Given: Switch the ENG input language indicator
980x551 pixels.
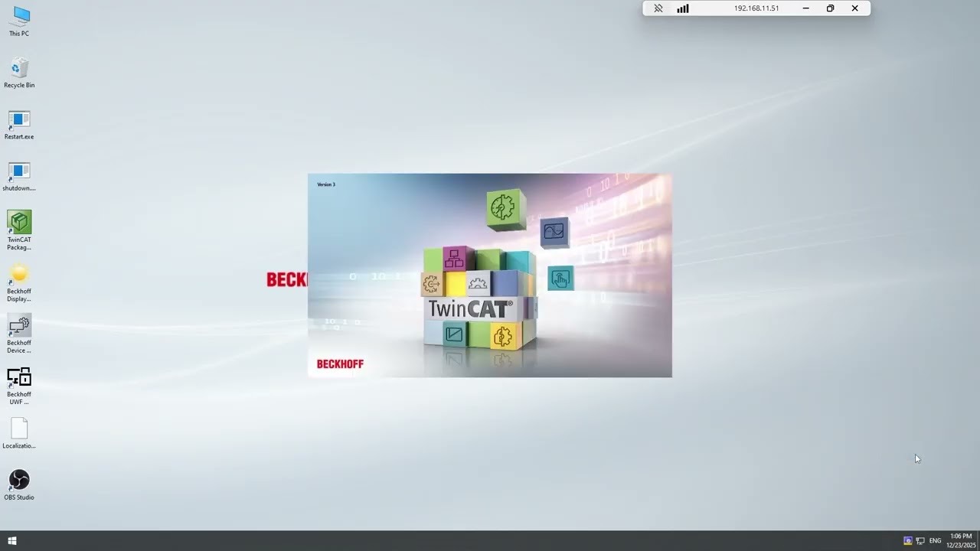Looking at the screenshot, I should point(935,541).
